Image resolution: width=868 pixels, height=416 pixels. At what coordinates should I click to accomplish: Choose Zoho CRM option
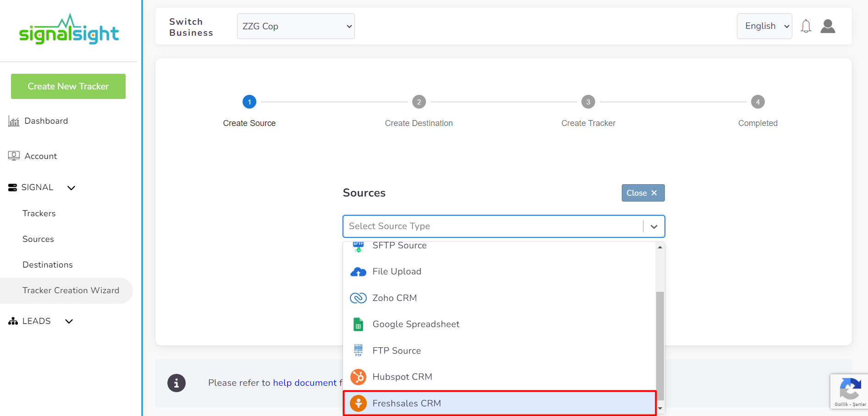[x=499, y=298]
